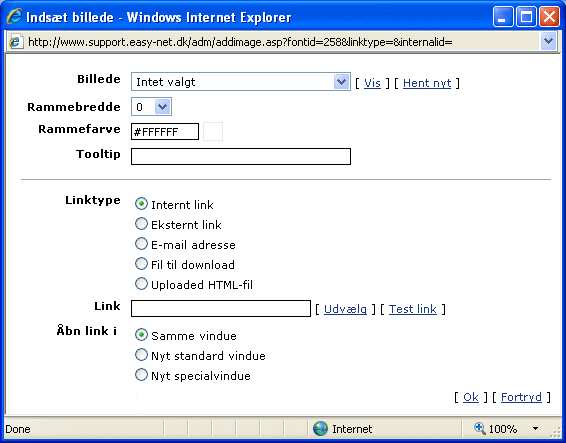Expand the Rammebredde dropdown

(151, 107)
